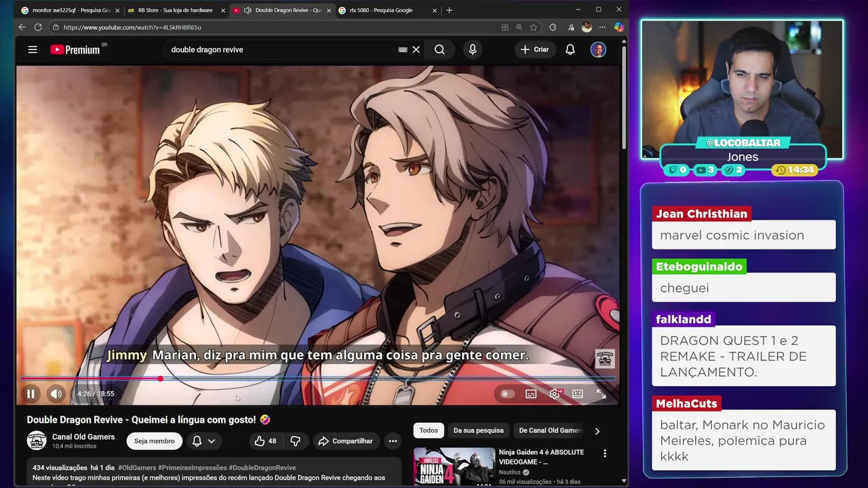Click the red progress scrubber handle
This screenshot has width=868, height=488.
click(x=160, y=379)
